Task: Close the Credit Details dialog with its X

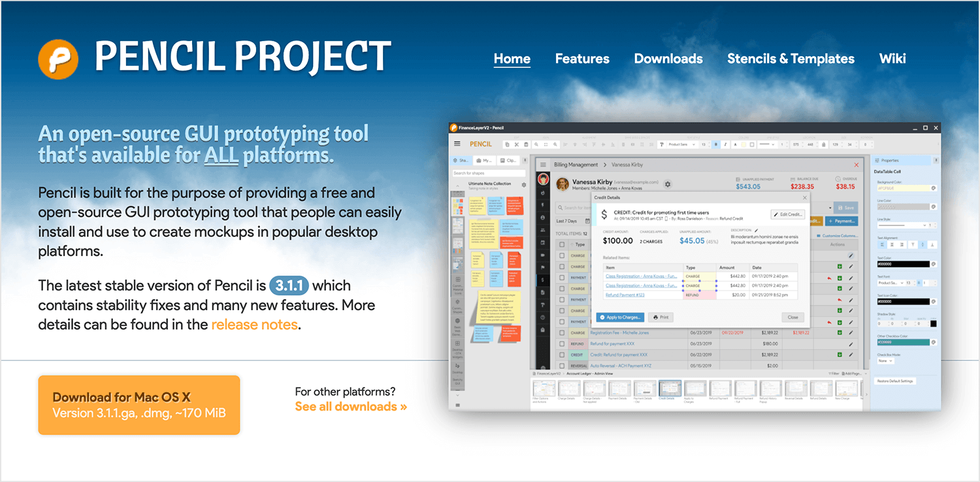Action: pyautogui.click(x=805, y=198)
